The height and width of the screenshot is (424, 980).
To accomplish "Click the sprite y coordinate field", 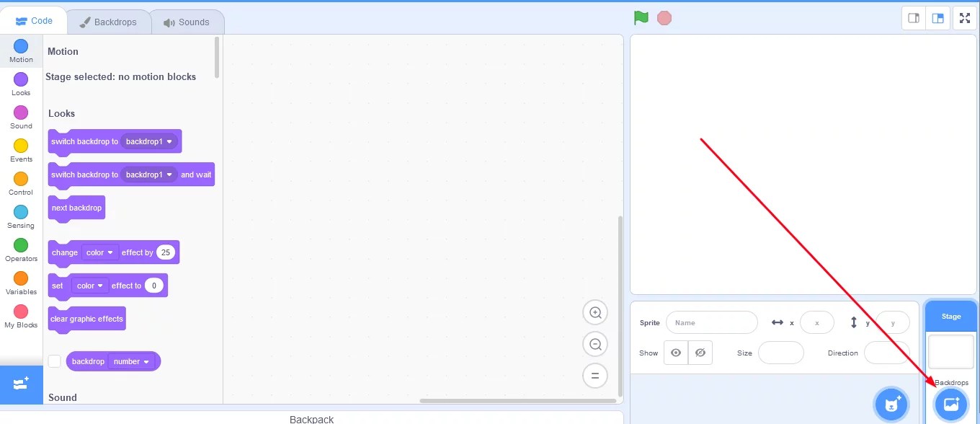I will click(x=893, y=322).
